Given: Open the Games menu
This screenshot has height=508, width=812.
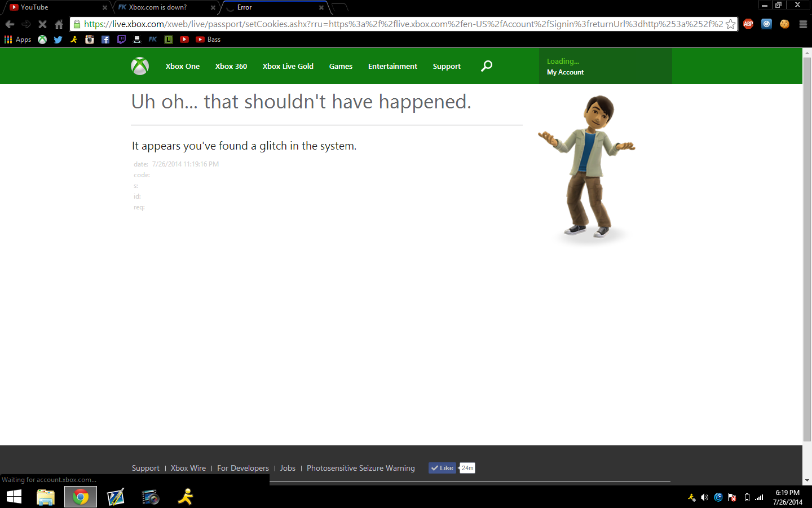Looking at the screenshot, I should [x=341, y=66].
